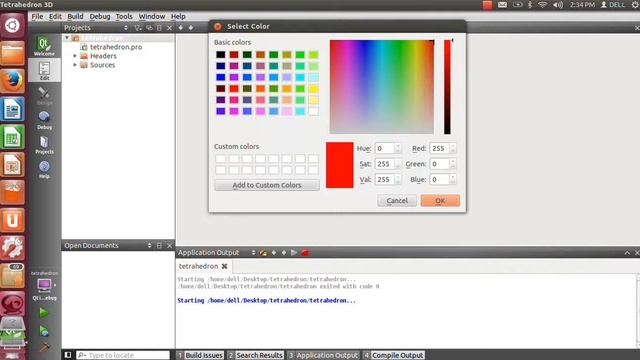Click OK in Select Color dialog
Viewport: 640px width, 360px height.
[440, 200]
